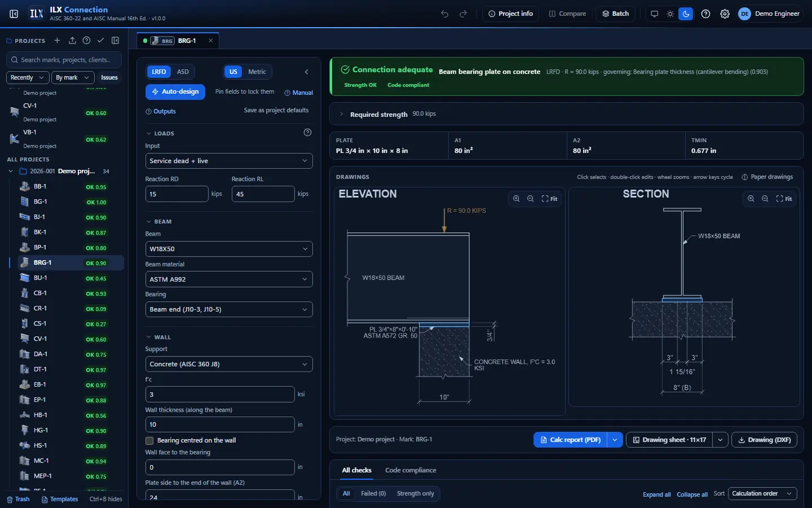Click the Auto-design button

175,91
